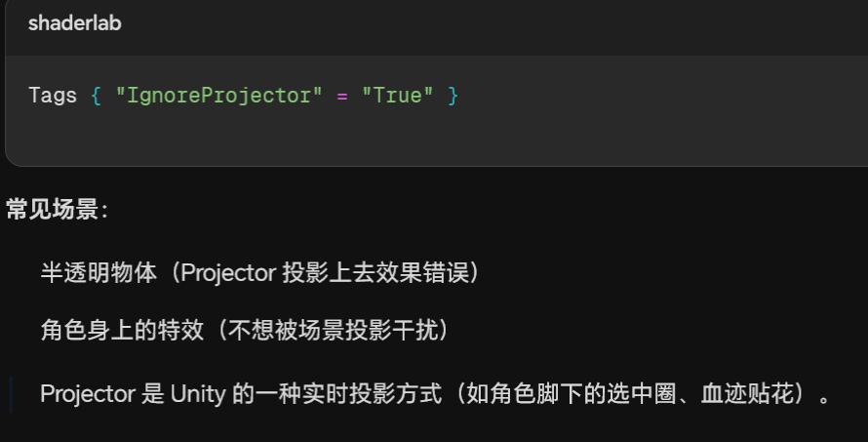Click the Tags keyword in code
The image size is (868, 442).
53,96
